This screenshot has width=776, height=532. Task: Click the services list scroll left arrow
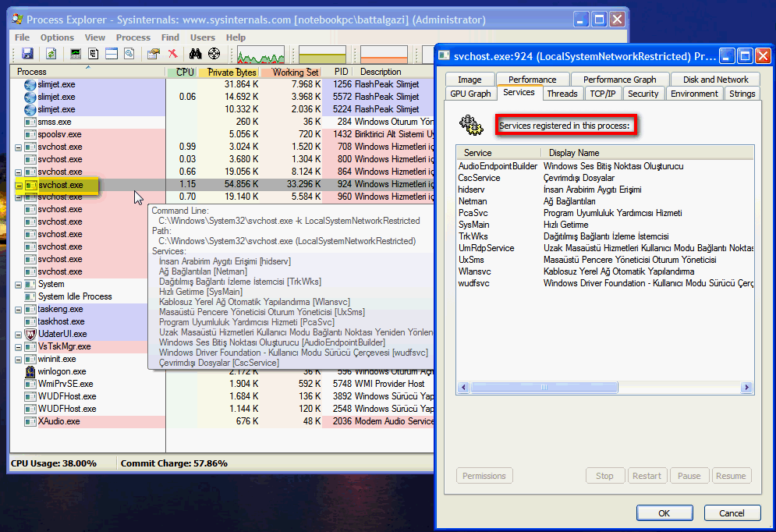[x=464, y=387]
